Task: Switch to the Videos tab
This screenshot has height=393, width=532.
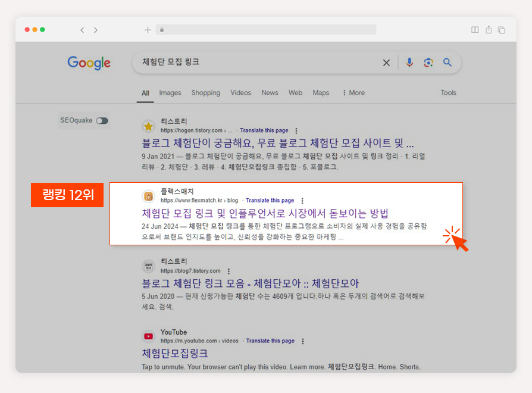Action: pos(240,93)
